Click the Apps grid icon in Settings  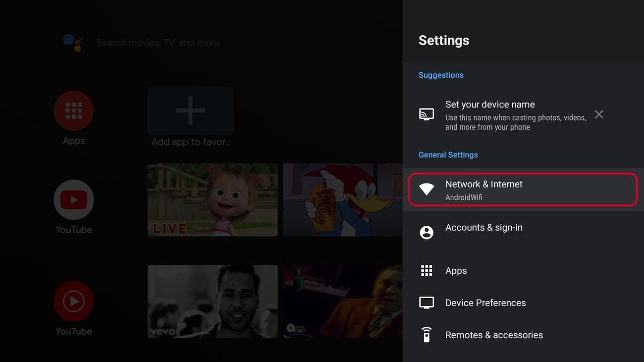[427, 270]
